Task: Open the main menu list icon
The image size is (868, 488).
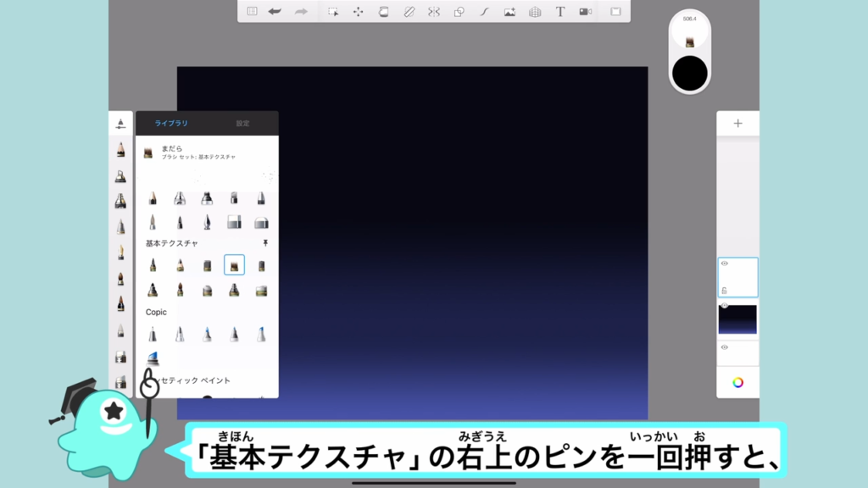Action: click(252, 12)
